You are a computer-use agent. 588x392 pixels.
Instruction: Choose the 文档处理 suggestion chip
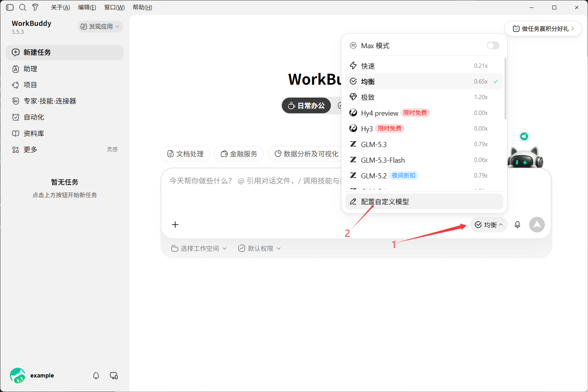coord(185,154)
